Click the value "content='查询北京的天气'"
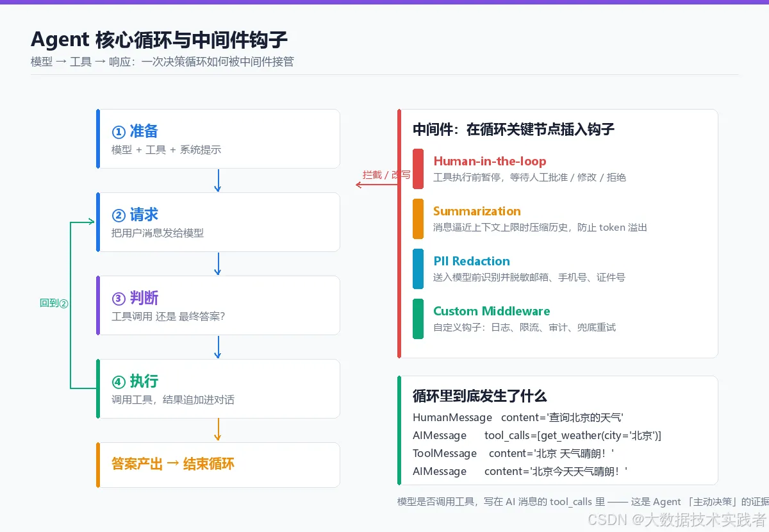The height and width of the screenshot is (532, 769). (563, 418)
